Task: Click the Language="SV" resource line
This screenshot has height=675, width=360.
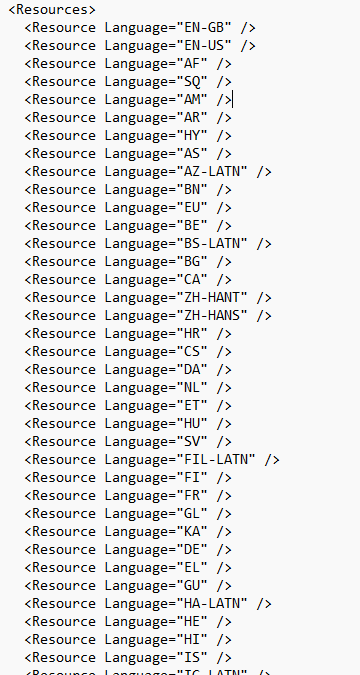Action: click(x=128, y=441)
